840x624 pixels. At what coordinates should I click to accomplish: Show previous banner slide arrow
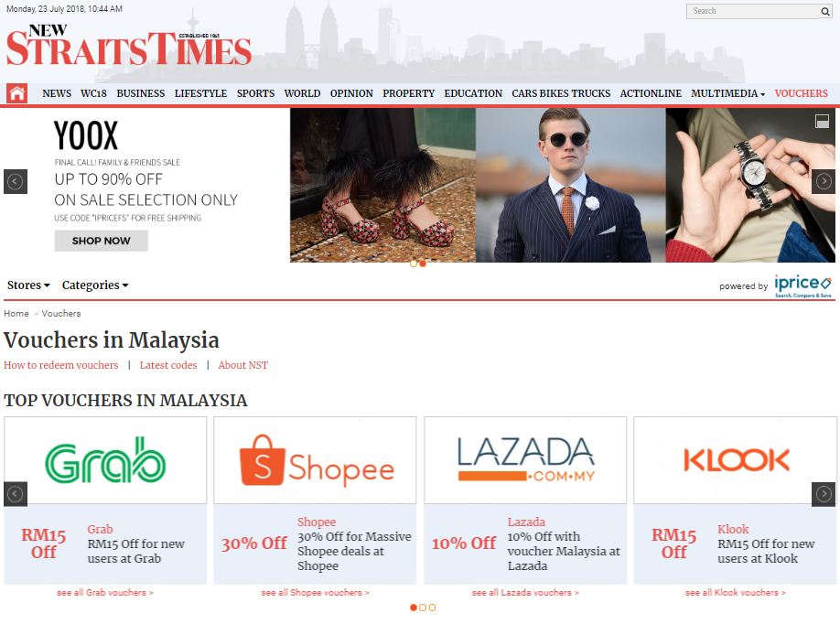click(15, 181)
